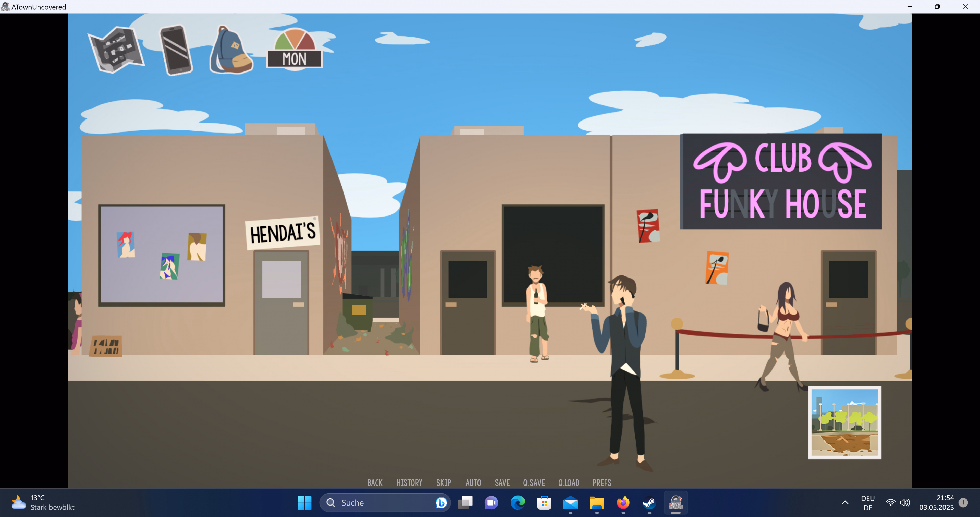Viewport: 980px width, 517px height.
Task: Open Teams chat icon on taskbar
Action: (x=492, y=503)
